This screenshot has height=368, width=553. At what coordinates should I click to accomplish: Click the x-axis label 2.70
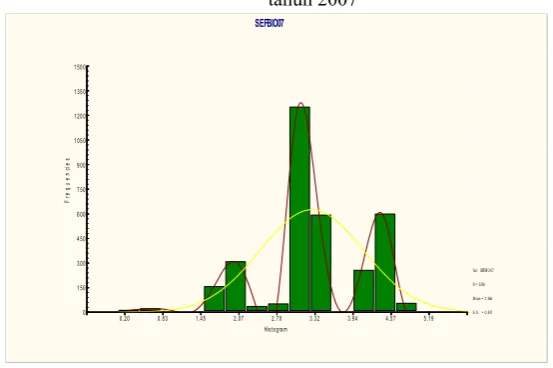click(276, 319)
